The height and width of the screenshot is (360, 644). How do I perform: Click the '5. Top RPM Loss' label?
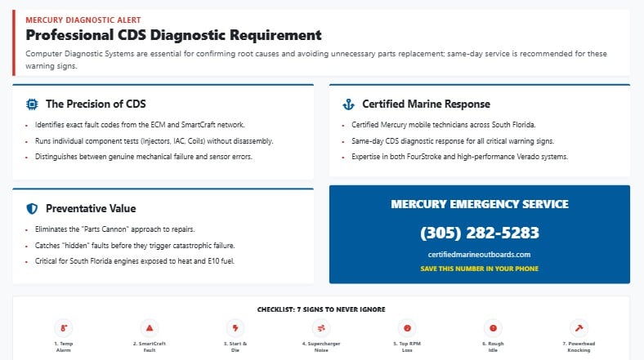pos(407,347)
